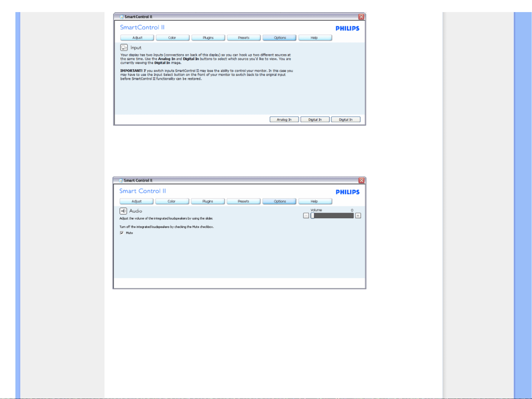
Task: Click the Philips logo in the Input window
Action: click(347, 28)
